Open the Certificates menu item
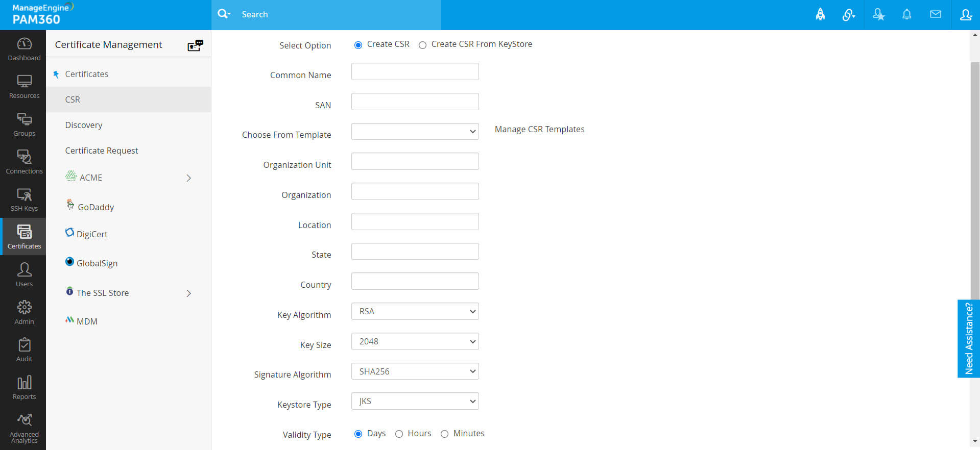980x450 pixels. (87, 74)
